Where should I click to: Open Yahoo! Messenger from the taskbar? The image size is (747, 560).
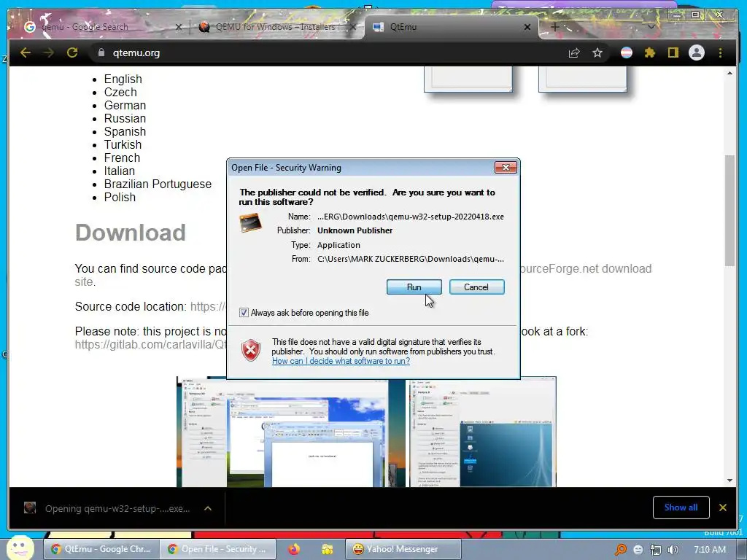coord(403,549)
